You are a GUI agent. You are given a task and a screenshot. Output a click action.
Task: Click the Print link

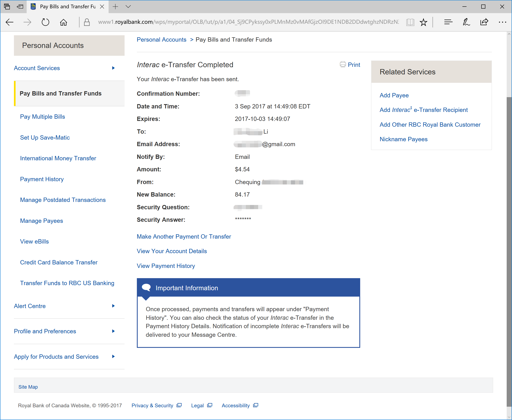pyautogui.click(x=354, y=65)
